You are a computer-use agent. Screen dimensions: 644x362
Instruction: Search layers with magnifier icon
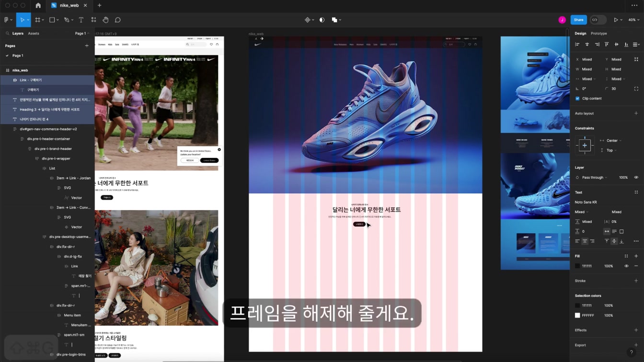tap(7, 34)
